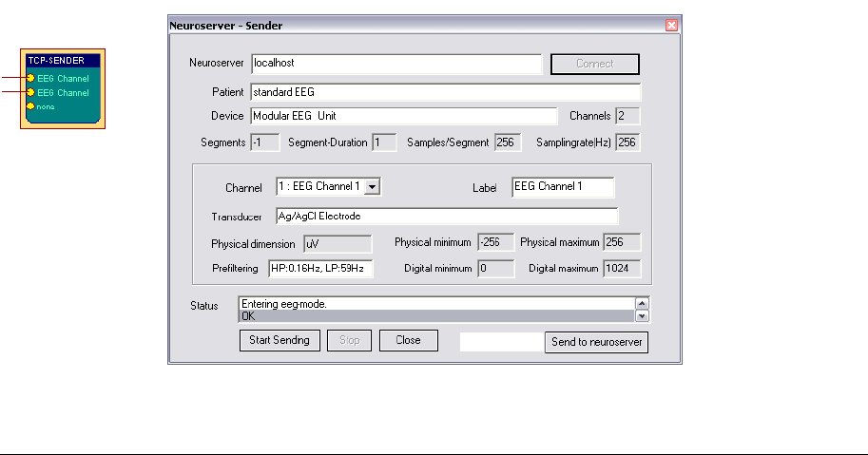
Task: Click the grayed Stop button
Action: point(349,340)
